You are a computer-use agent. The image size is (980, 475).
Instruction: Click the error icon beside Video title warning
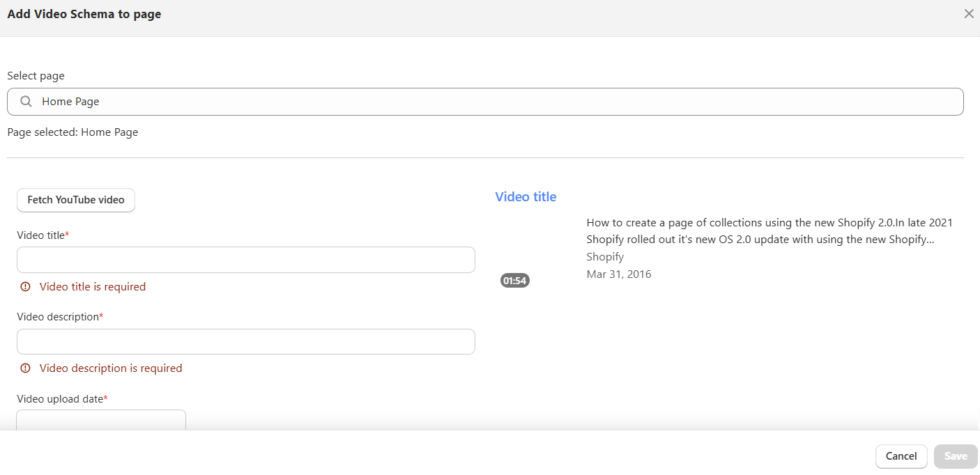point(26,286)
